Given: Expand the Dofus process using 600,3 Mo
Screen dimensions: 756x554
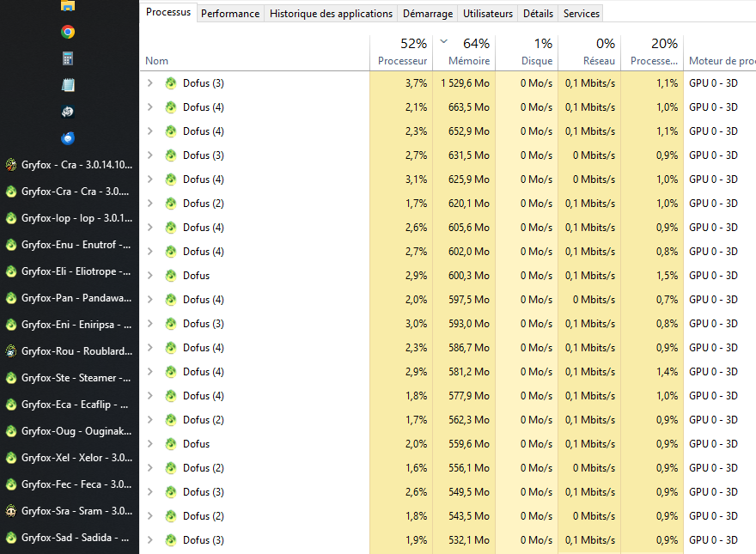Looking at the screenshot, I should pyautogui.click(x=150, y=276).
